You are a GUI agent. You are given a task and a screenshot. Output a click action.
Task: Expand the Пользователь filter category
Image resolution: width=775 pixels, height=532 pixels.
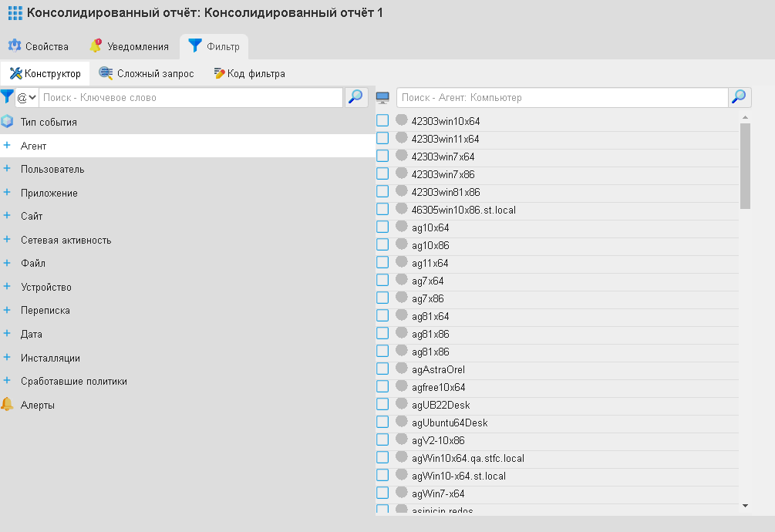(7, 169)
